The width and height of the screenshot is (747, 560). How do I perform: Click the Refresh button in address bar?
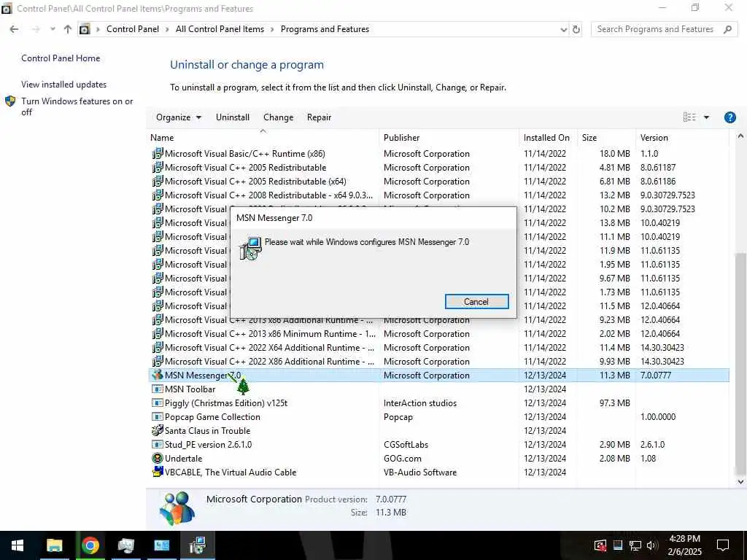pyautogui.click(x=576, y=29)
